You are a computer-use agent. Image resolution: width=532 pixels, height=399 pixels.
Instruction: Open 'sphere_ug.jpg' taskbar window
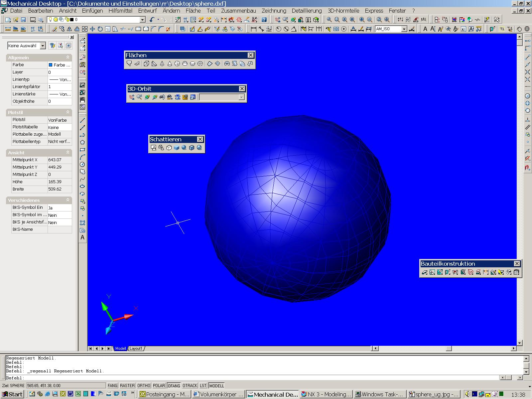click(x=434, y=394)
